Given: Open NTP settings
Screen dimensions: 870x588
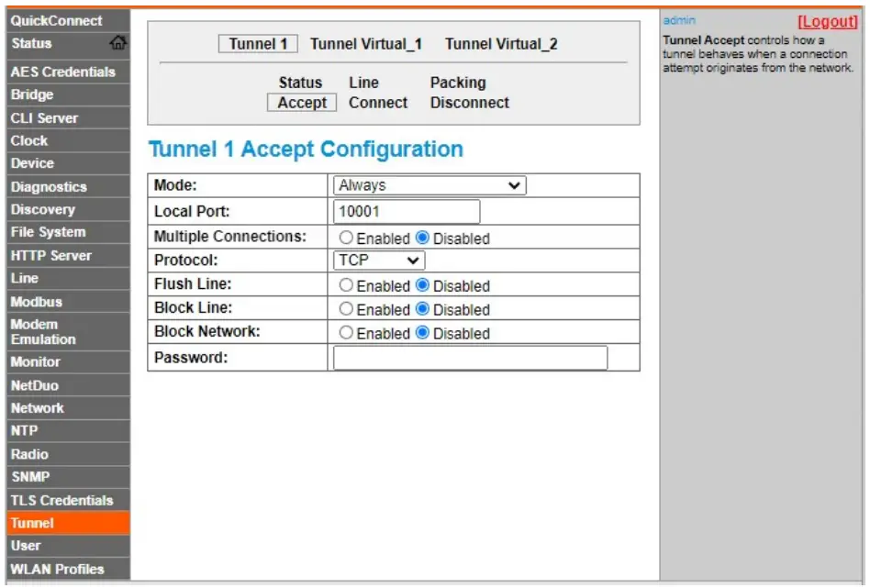Looking at the screenshot, I should (x=68, y=431).
